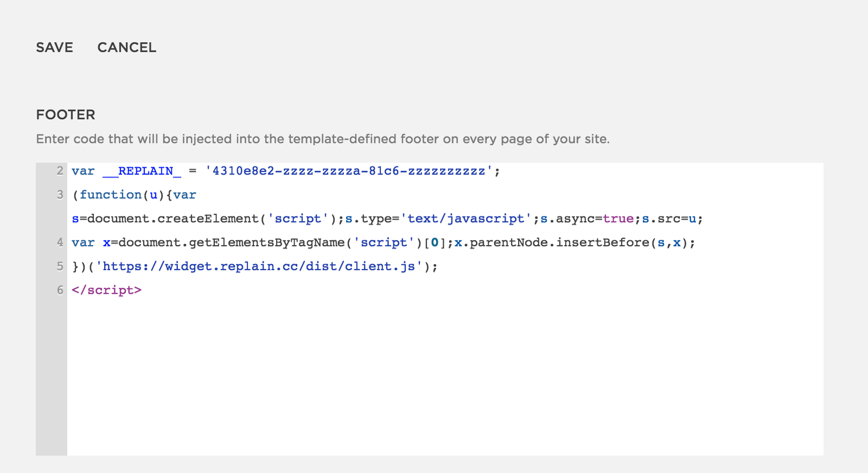Screen dimensions: 868x473
Task: Click empty area of the code editor
Action: [x=445, y=380]
